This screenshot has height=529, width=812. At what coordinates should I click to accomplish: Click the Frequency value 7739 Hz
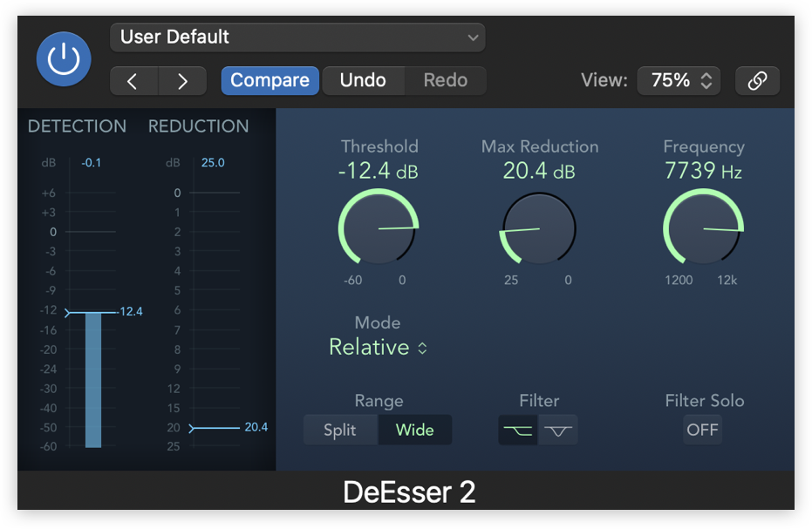[703, 171]
